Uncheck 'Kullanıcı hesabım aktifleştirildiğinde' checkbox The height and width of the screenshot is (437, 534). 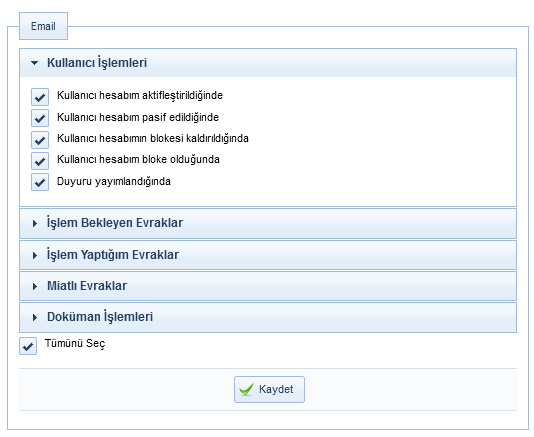tap(40, 97)
